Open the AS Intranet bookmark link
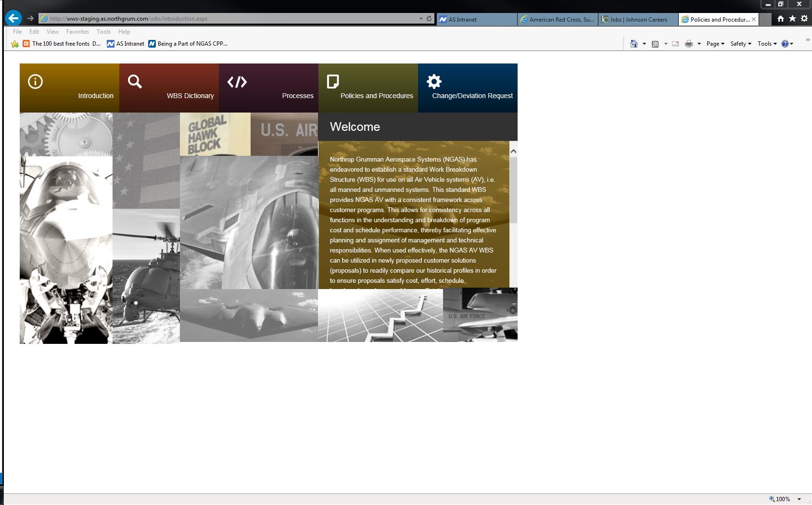 pos(126,44)
